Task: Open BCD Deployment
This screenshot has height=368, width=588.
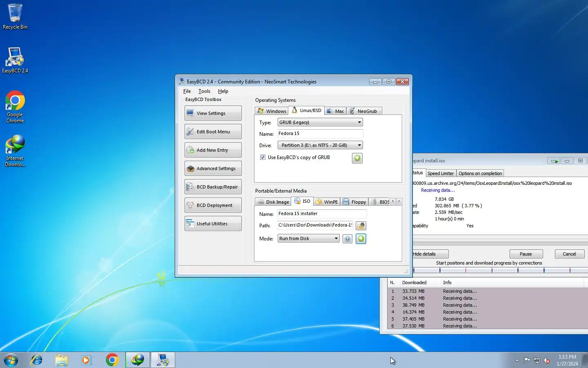Action: [213, 205]
